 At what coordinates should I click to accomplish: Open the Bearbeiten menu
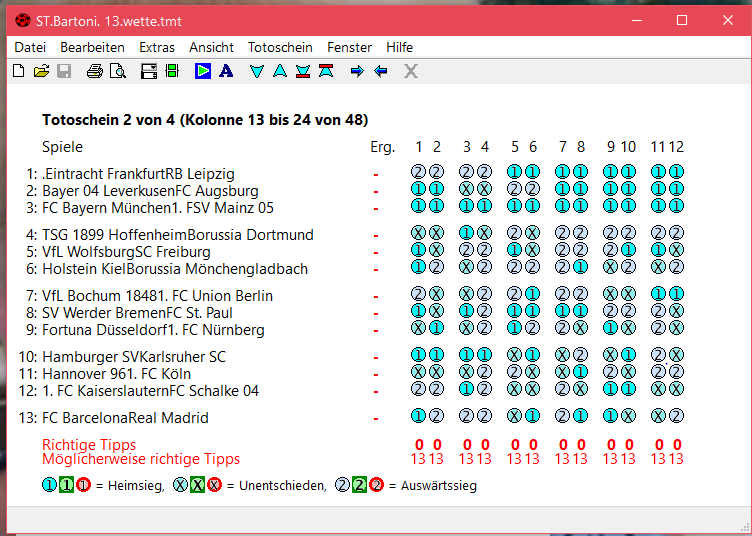pyautogui.click(x=93, y=47)
